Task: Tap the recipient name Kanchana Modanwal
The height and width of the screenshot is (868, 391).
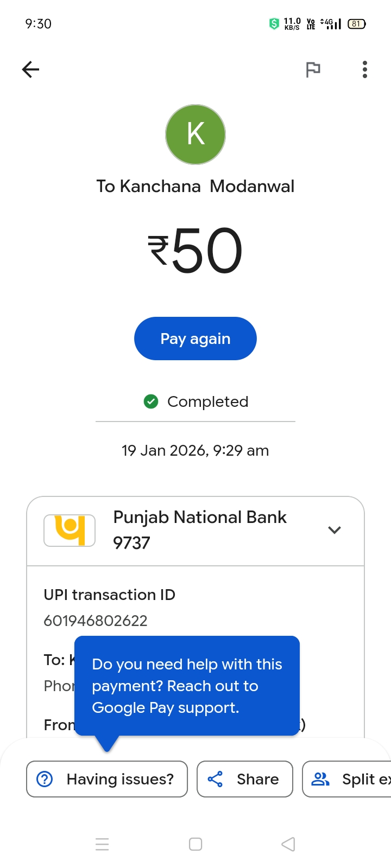Action: click(x=195, y=186)
